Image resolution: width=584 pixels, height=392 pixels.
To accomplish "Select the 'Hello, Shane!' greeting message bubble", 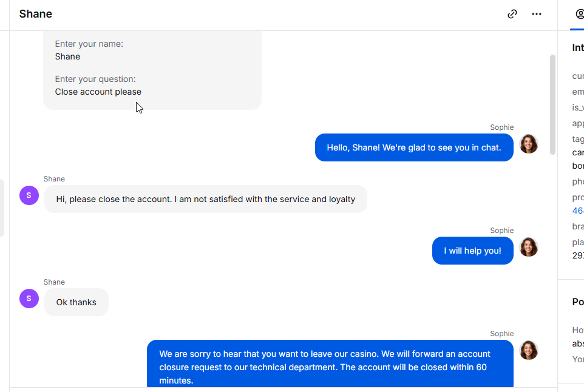I will (414, 147).
